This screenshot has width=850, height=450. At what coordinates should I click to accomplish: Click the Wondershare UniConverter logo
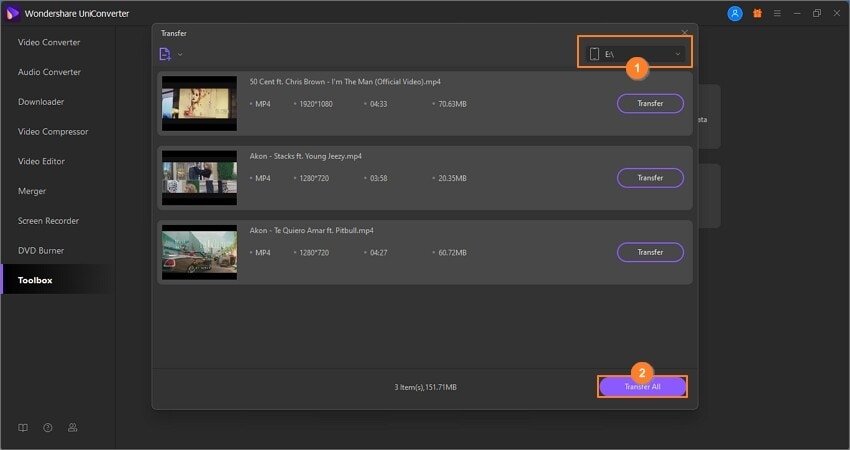pyautogui.click(x=12, y=14)
